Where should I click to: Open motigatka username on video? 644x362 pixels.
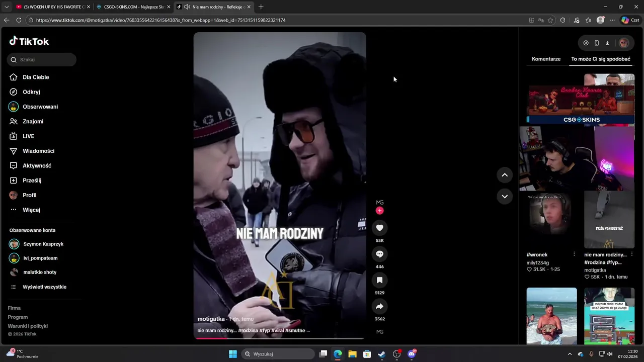point(211,319)
